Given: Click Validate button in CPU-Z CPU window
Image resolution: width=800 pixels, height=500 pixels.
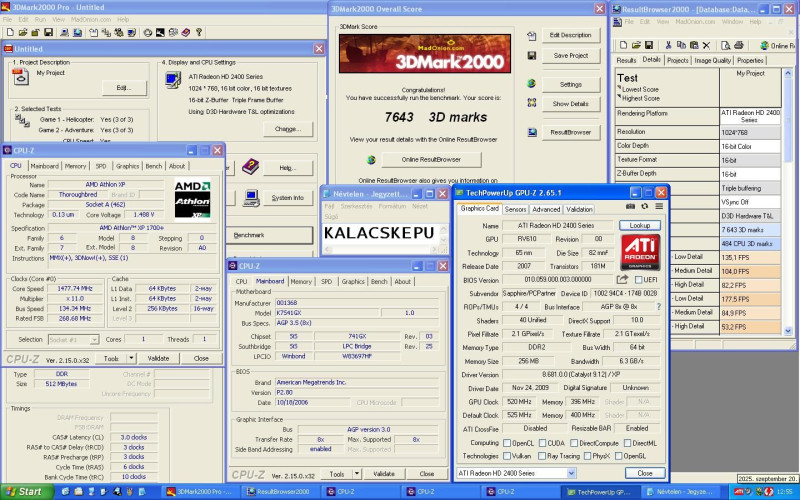Looking at the screenshot, I should click(x=158, y=358).
